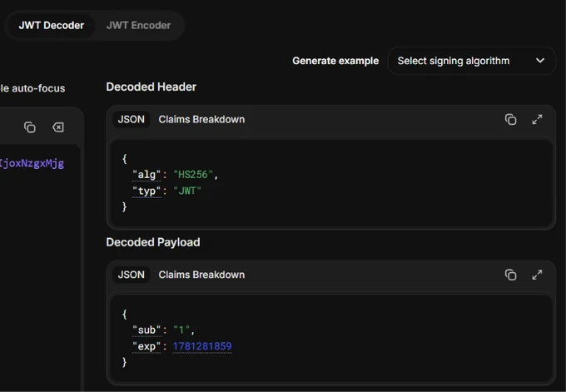The width and height of the screenshot is (566, 392).
Task: Click the "JWT" value in header
Action: 187,191
